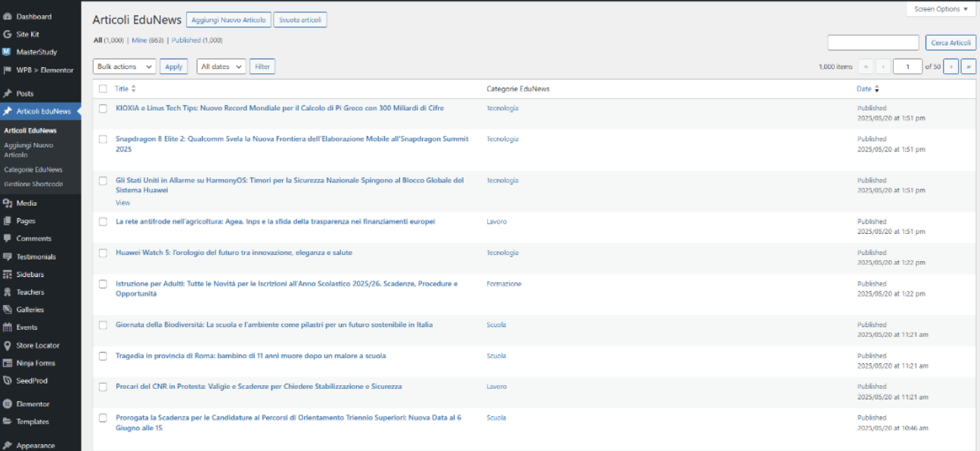This screenshot has width=980, height=451.
Task: Select checkbox for KIOXIA e Linus Tech Tips article
Action: tap(104, 108)
